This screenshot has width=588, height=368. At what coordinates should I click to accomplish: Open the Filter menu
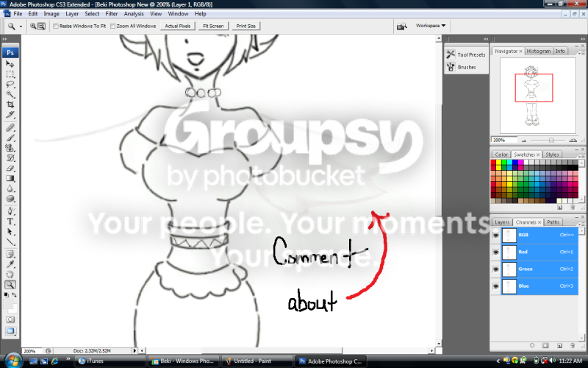point(112,13)
